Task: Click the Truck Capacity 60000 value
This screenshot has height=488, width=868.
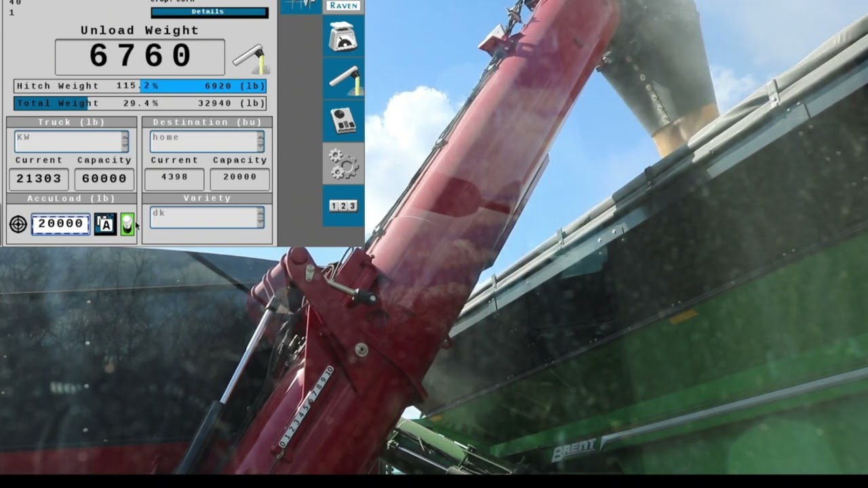Action: point(104,179)
